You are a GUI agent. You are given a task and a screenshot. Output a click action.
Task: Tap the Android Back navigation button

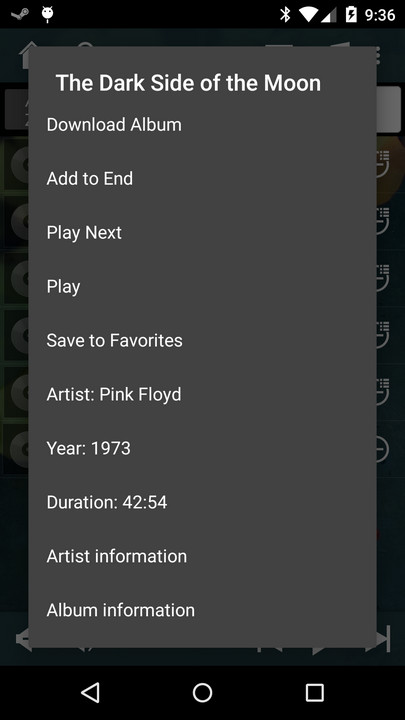pyautogui.click(x=90, y=692)
